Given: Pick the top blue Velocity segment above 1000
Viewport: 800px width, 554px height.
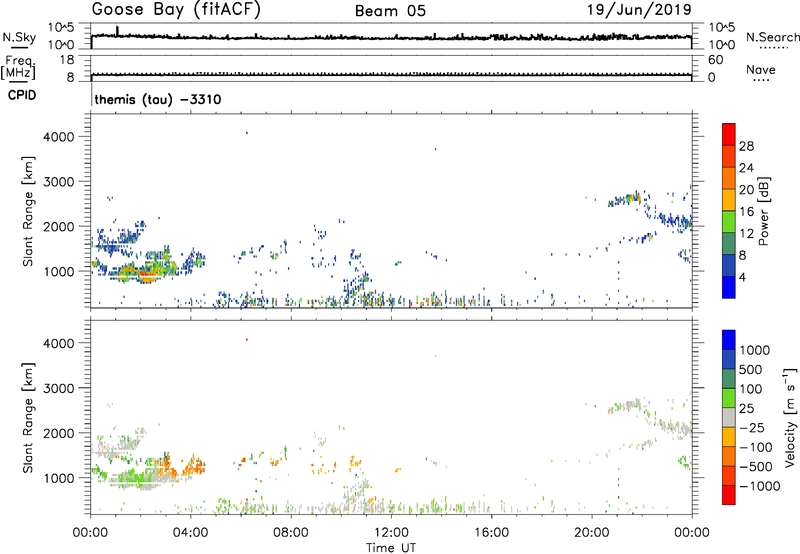Looking at the screenshot, I should pyautogui.click(x=729, y=340).
